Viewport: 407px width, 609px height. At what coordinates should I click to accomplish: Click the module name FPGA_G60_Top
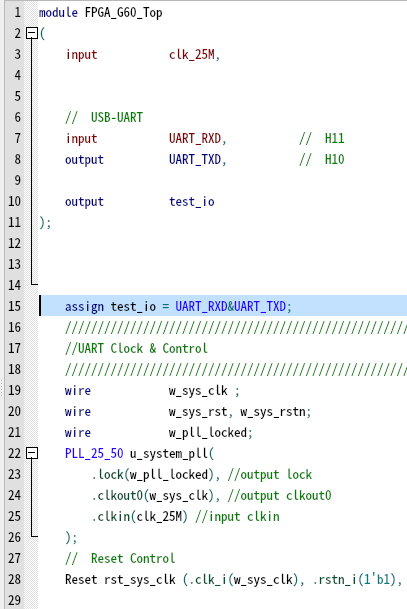(x=123, y=13)
